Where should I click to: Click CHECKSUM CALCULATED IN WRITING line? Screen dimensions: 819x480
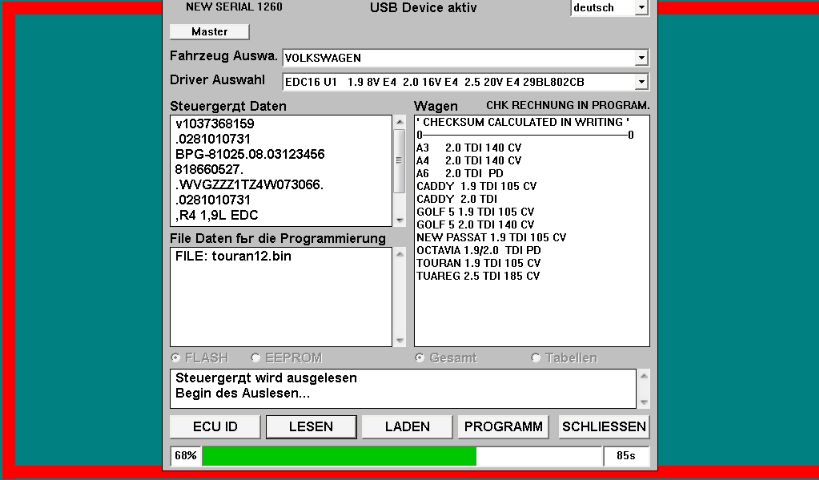pos(523,122)
